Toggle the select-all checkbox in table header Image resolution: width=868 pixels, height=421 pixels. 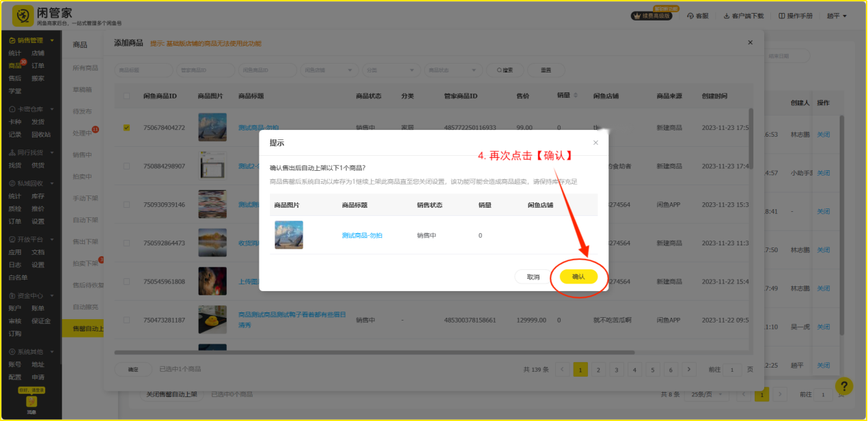click(126, 96)
